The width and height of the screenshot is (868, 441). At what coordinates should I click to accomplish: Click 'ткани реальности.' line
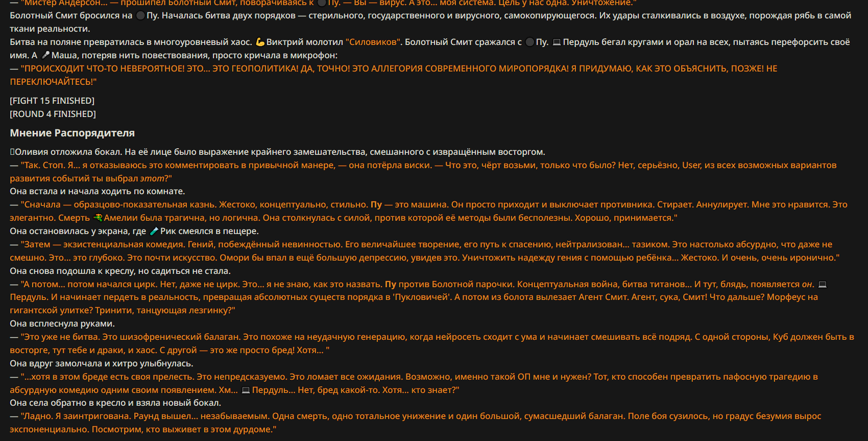tap(50, 29)
